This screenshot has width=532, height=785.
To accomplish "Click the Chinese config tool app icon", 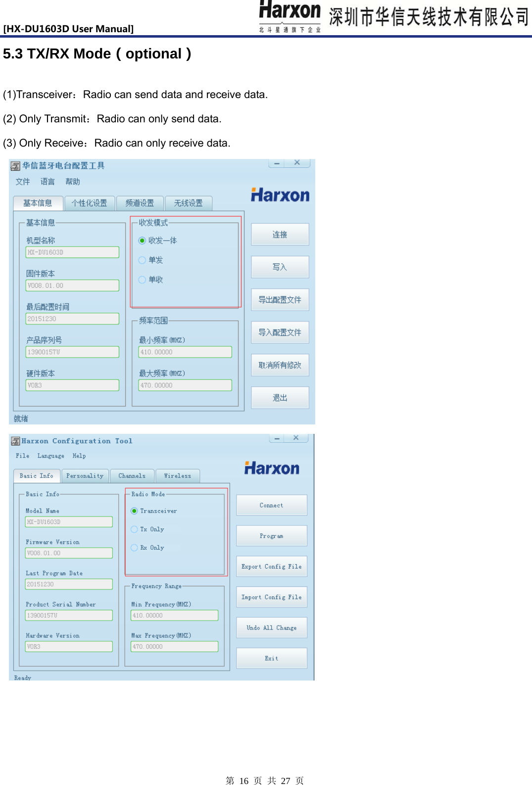I will click(x=15, y=166).
